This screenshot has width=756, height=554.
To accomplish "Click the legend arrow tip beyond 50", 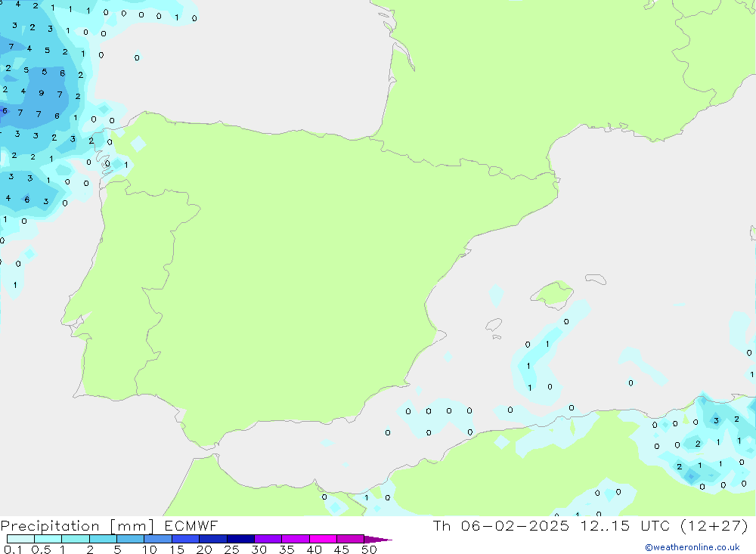I will coord(378,540).
